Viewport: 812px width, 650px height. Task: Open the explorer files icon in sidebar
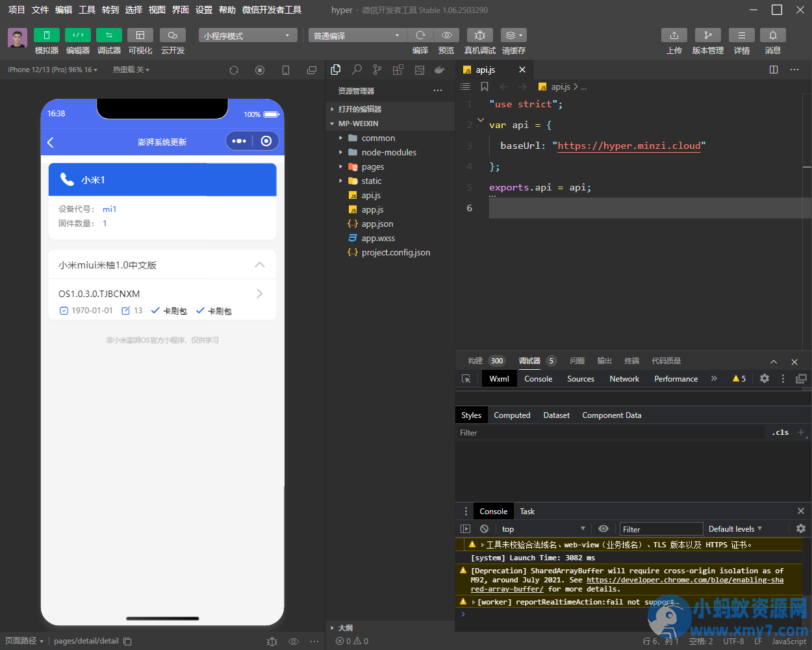point(336,70)
